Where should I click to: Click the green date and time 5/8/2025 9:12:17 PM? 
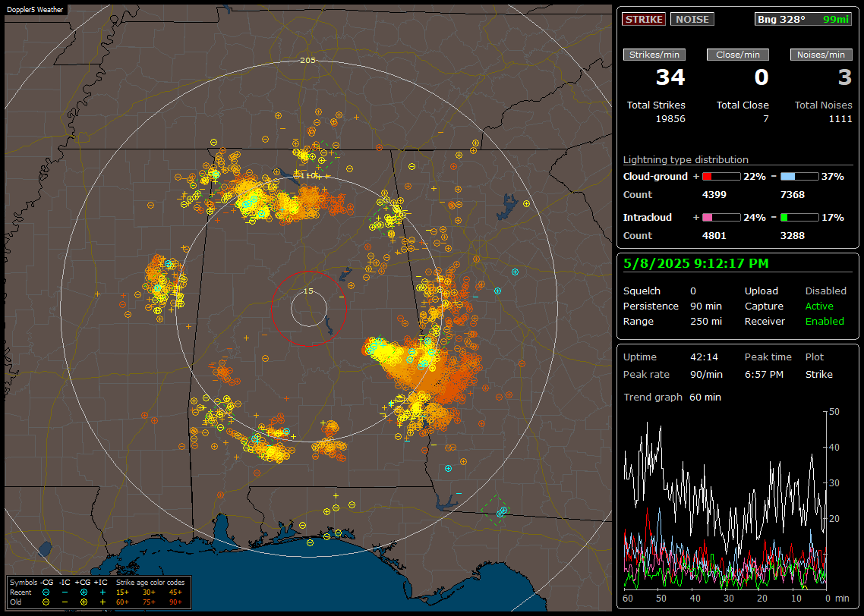(696, 263)
